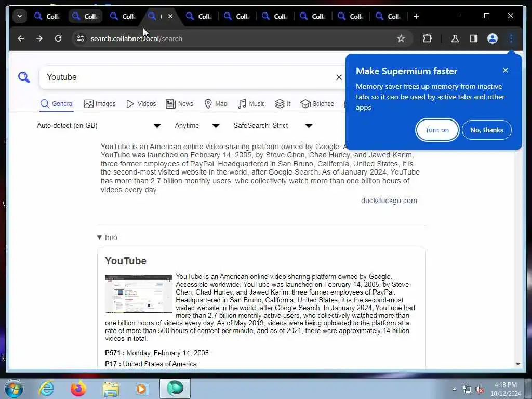Image resolution: width=532 pixels, height=399 pixels.
Task: Open the Anytime time range dropdown
Action: coord(197,126)
